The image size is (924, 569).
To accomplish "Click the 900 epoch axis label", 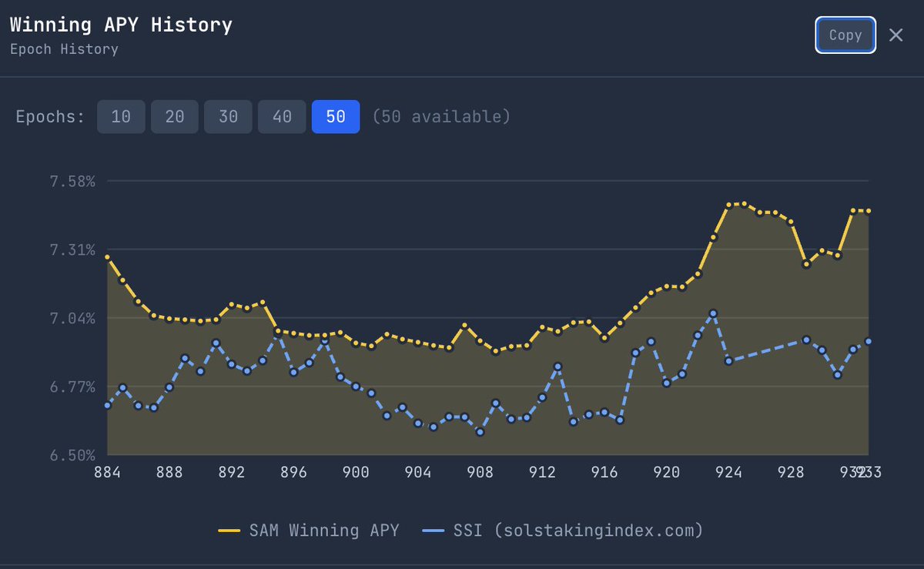I will (356, 473).
